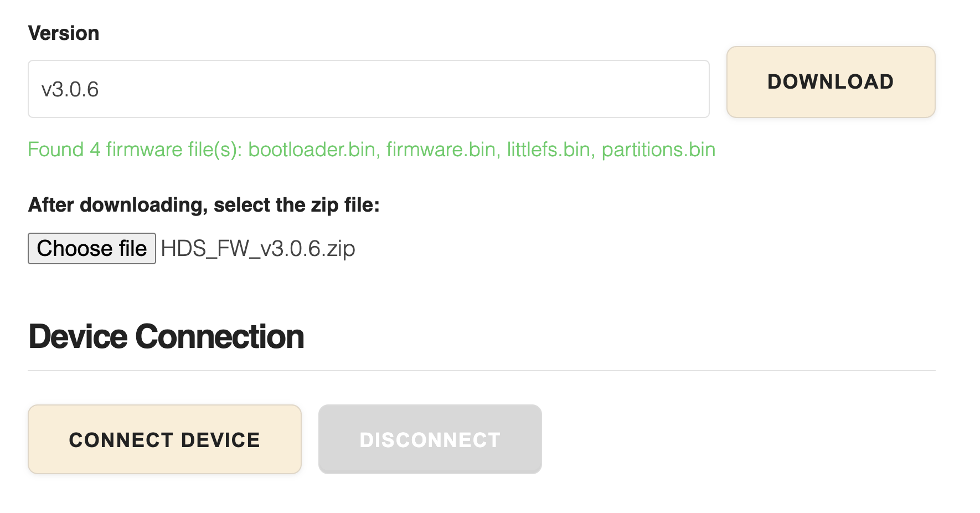Click the Download button

pyautogui.click(x=831, y=82)
